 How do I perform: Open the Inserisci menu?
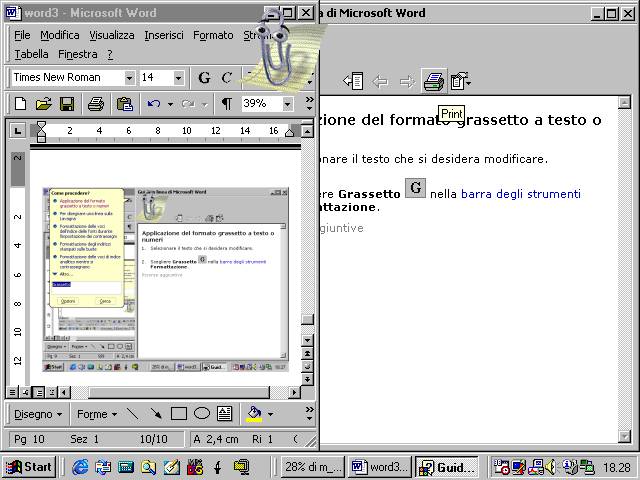click(164, 36)
